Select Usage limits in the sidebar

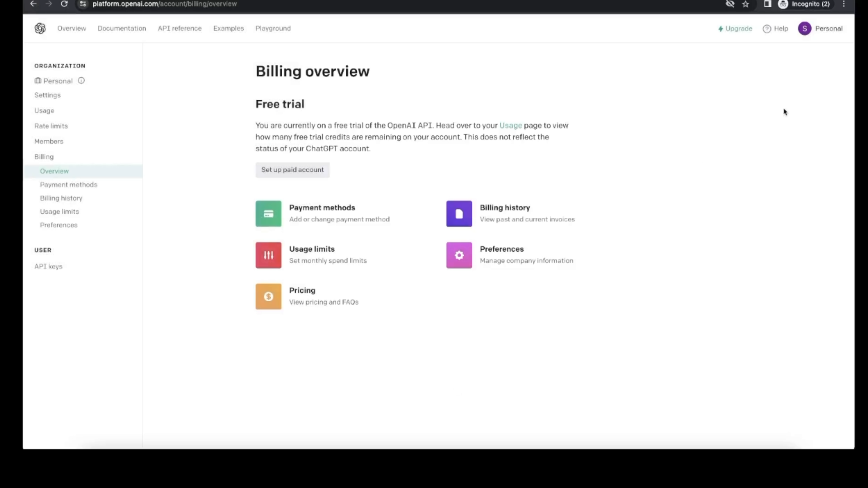(x=59, y=211)
